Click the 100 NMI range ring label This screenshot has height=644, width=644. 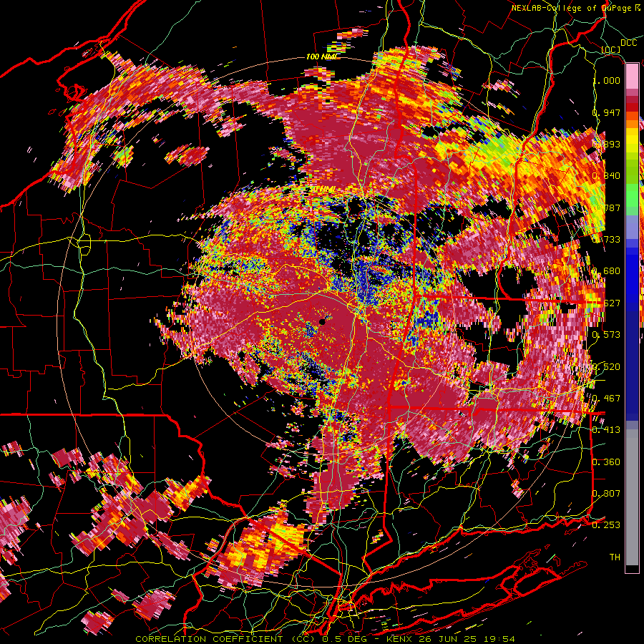pyautogui.click(x=321, y=57)
